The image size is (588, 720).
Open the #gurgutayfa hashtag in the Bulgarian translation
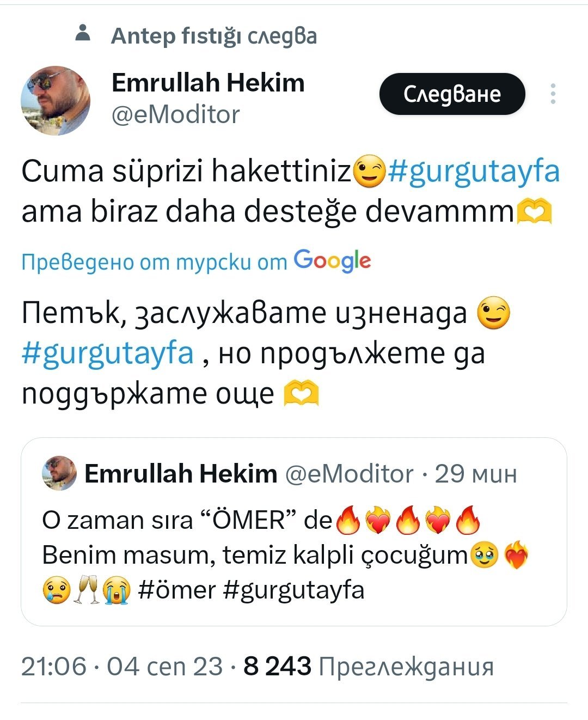[x=108, y=353]
